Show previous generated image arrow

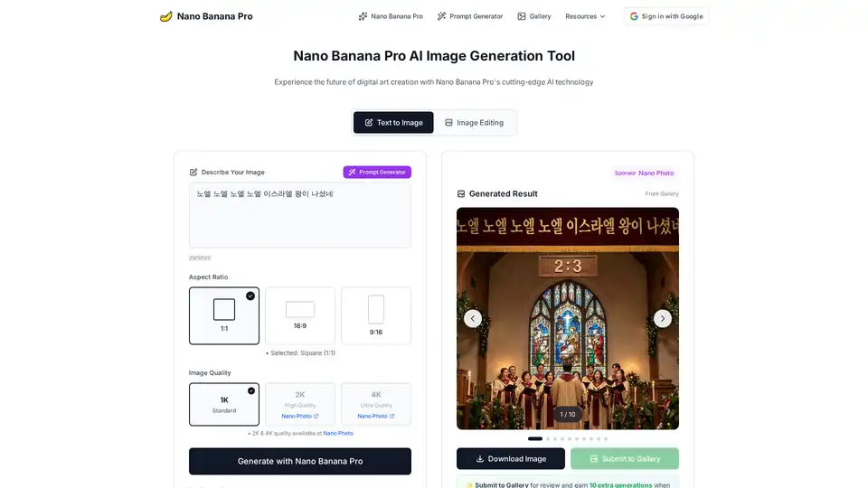[x=473, y=318]
